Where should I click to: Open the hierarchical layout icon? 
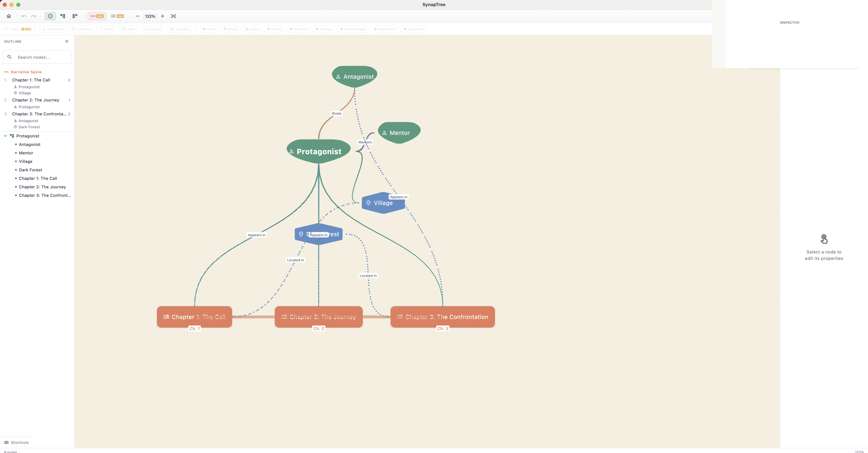(63, 16)
